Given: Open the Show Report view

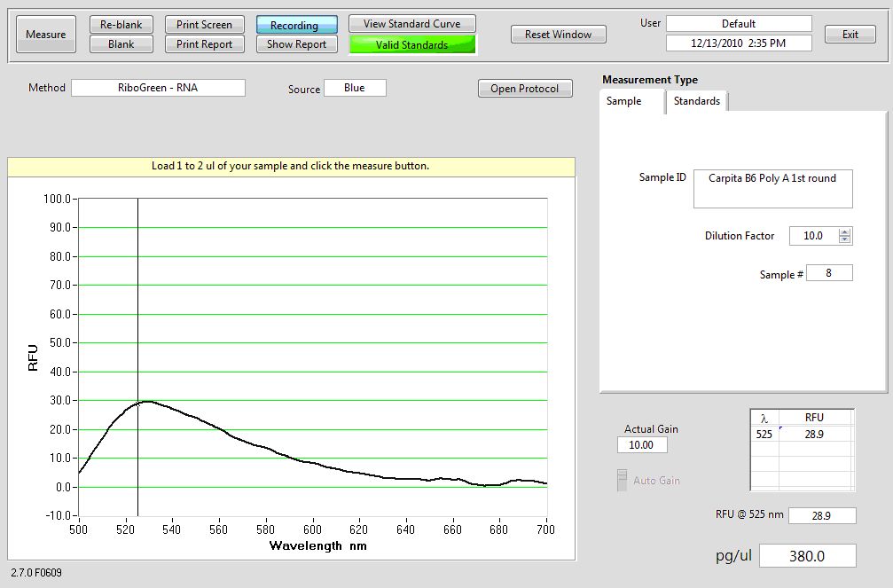Looking at the screenshot, I should 297,44.
